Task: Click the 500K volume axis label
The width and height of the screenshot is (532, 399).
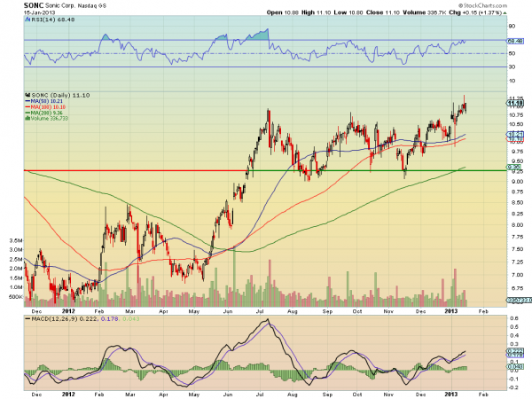Action: coord(16,297)
